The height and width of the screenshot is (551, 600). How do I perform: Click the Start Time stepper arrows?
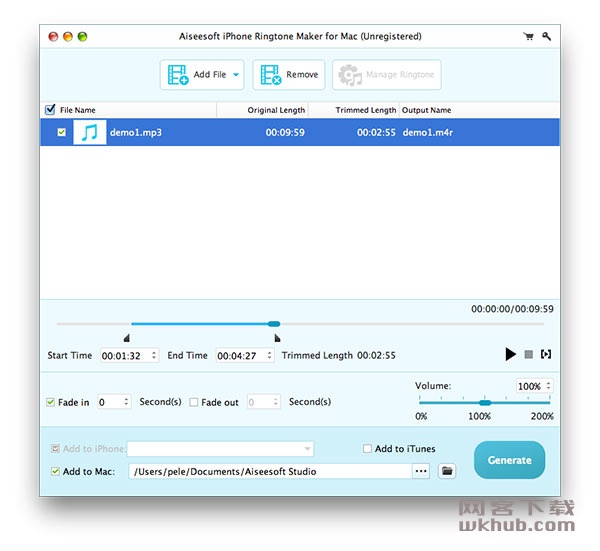(154, 355)
